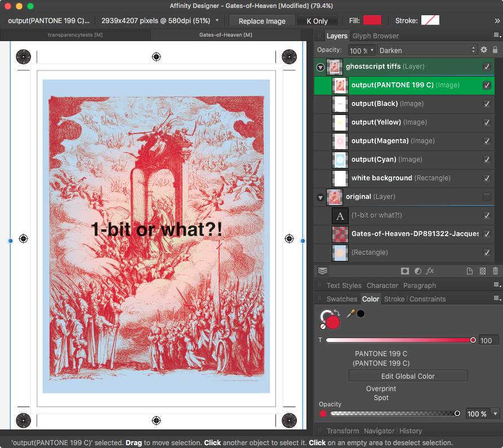This screenshot has width=503, height=448.
Task: Show the original layer via its checkbox
Action: coord(487,197)
